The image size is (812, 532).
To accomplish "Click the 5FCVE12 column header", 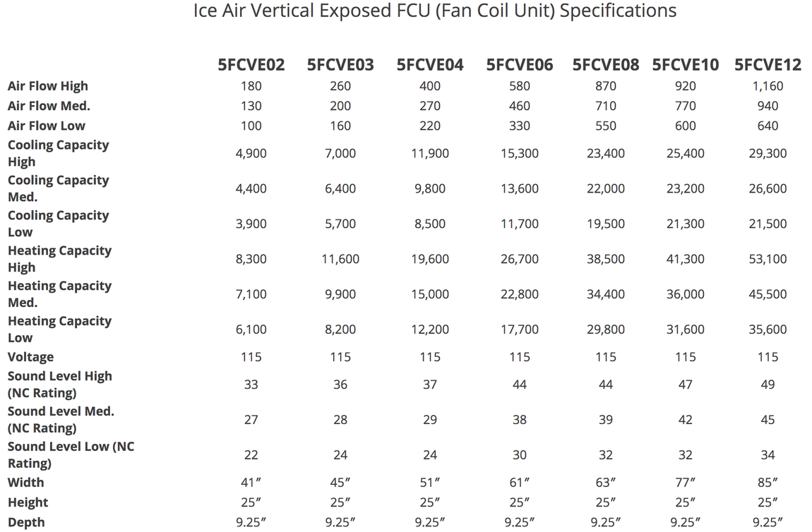I will tap(768, 65).
